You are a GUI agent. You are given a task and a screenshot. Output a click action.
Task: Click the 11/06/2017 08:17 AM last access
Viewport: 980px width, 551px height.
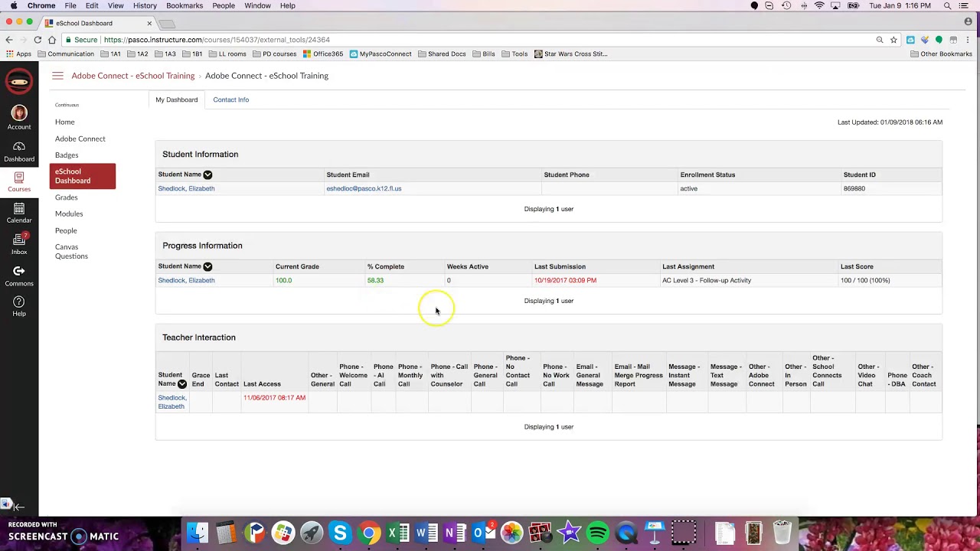click(274, 398)
